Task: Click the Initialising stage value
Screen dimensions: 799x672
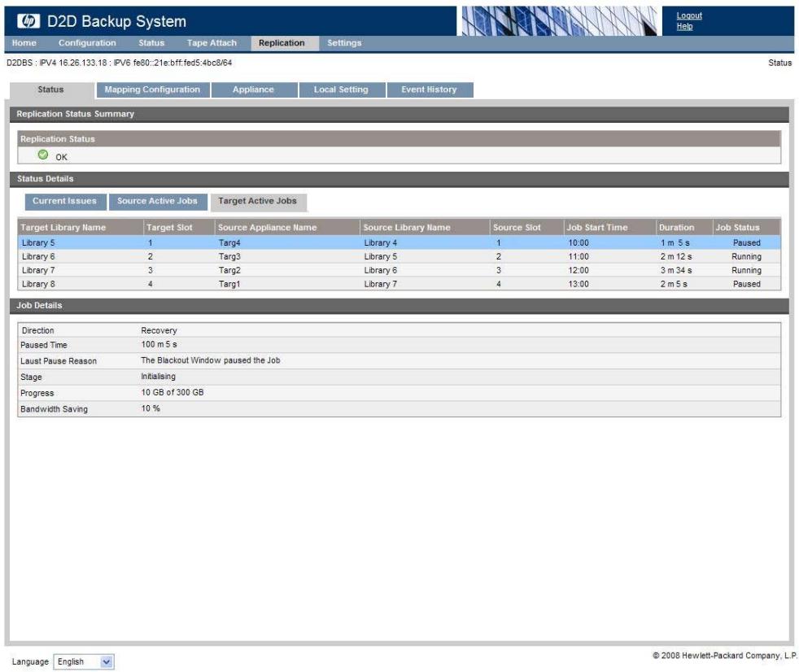Action: click(x=159, y=377)
